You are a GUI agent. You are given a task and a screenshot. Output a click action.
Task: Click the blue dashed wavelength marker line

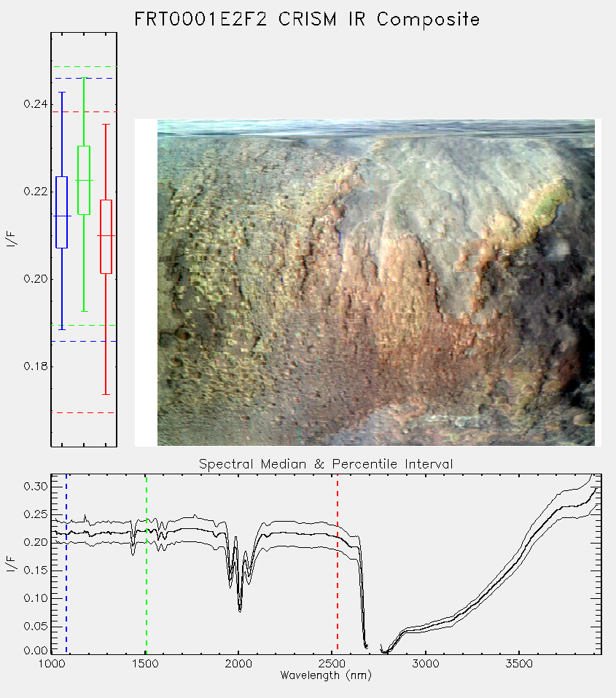(66, 564)
